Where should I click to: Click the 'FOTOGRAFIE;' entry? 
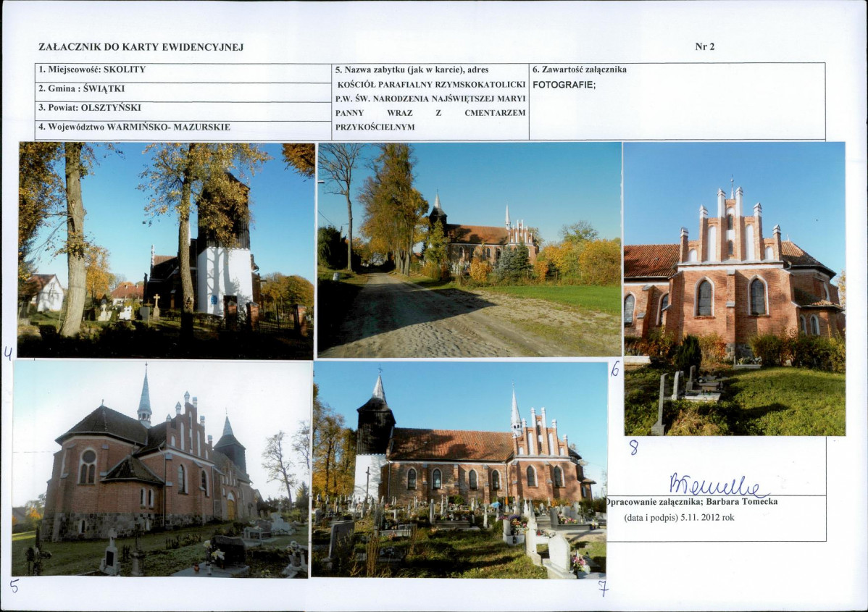564,85
